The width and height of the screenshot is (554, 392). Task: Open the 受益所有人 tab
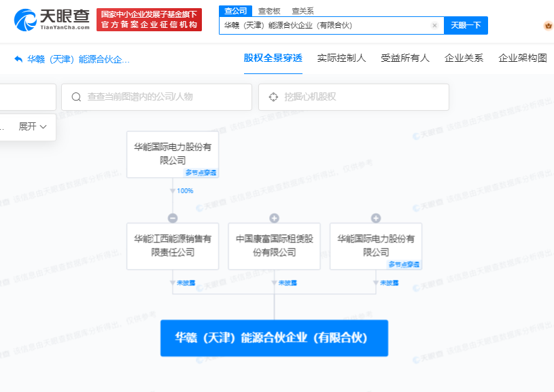point(405,58)
